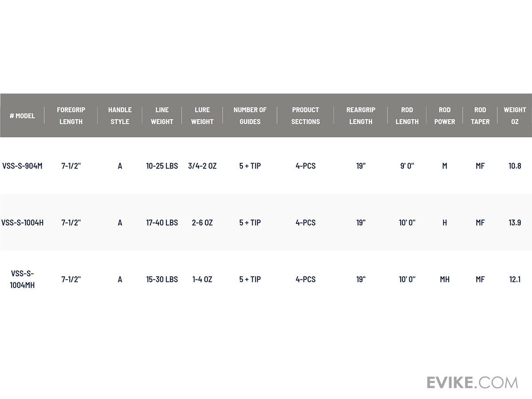Click the LURE WEIGHT header

click(x=202, y=116)
